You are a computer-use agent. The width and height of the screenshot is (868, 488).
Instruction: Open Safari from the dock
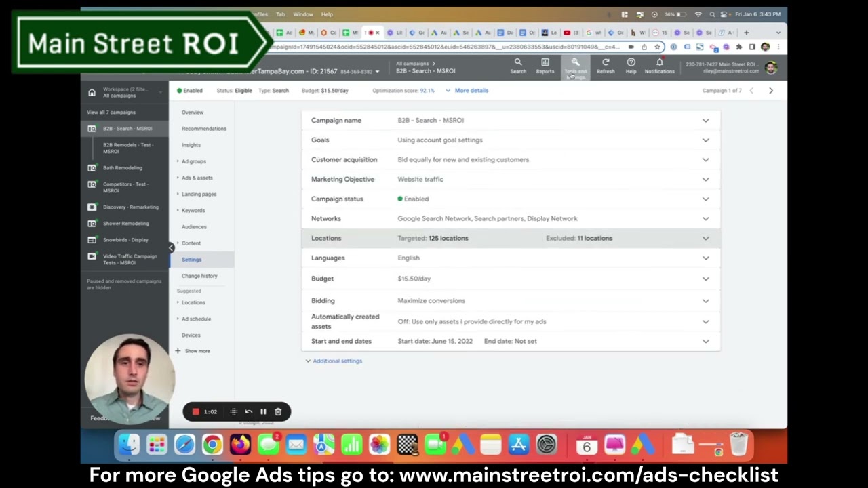184,445
